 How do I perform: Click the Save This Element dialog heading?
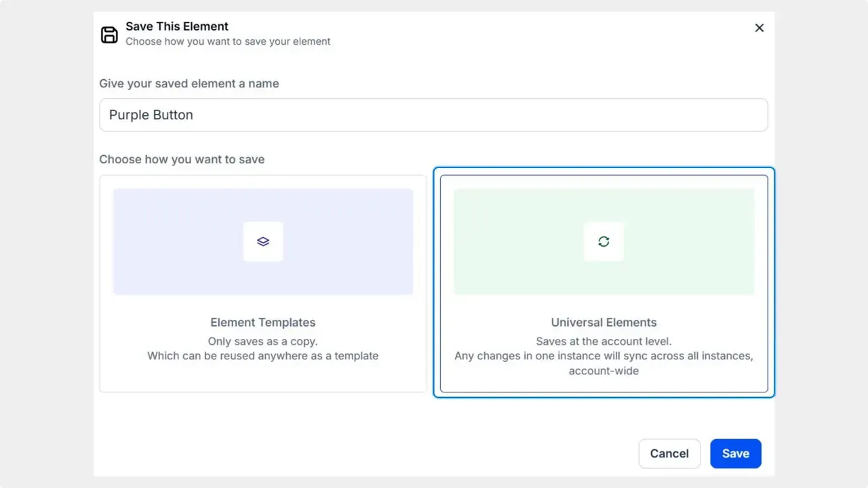pos(176,26)
